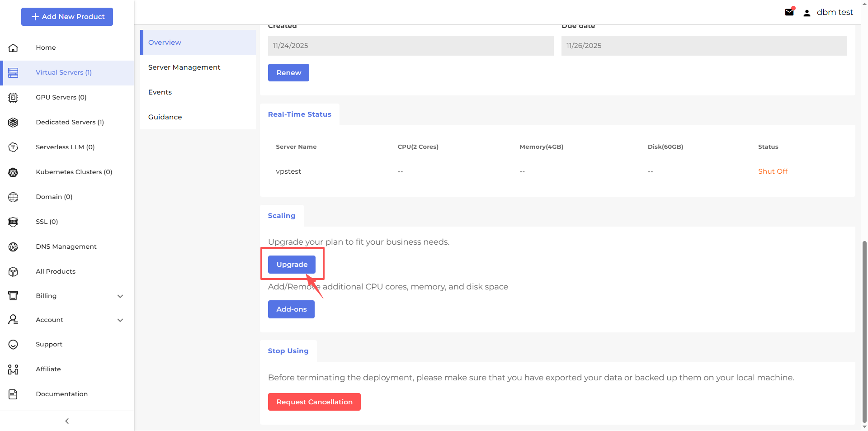Click the Virtual Servers (1) label
Image resolution: width=868 pixels, height=431 pixels.
click(x=64, y=72)
